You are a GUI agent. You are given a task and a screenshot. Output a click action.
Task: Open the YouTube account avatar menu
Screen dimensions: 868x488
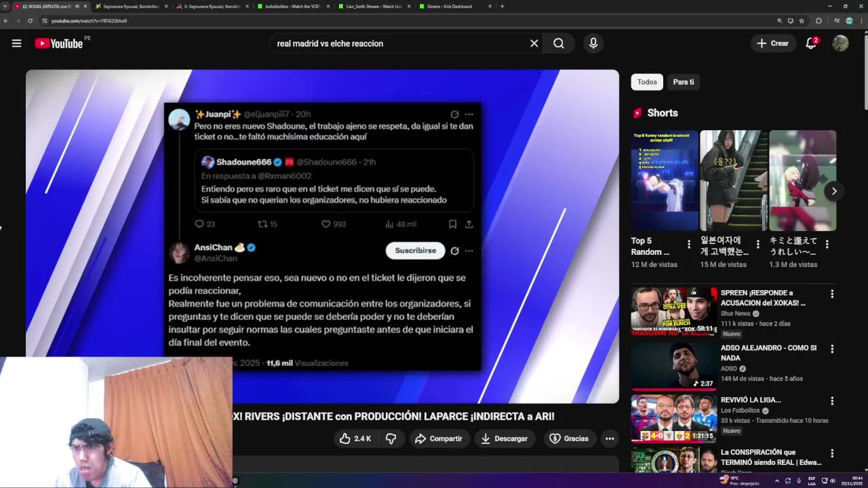pos(840,43)
